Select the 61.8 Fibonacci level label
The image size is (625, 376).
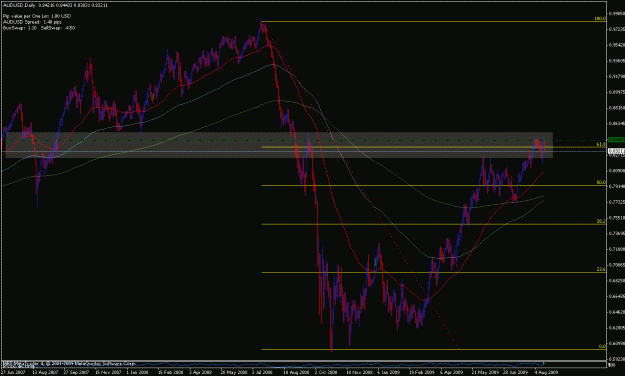click(x=601, y=144)
